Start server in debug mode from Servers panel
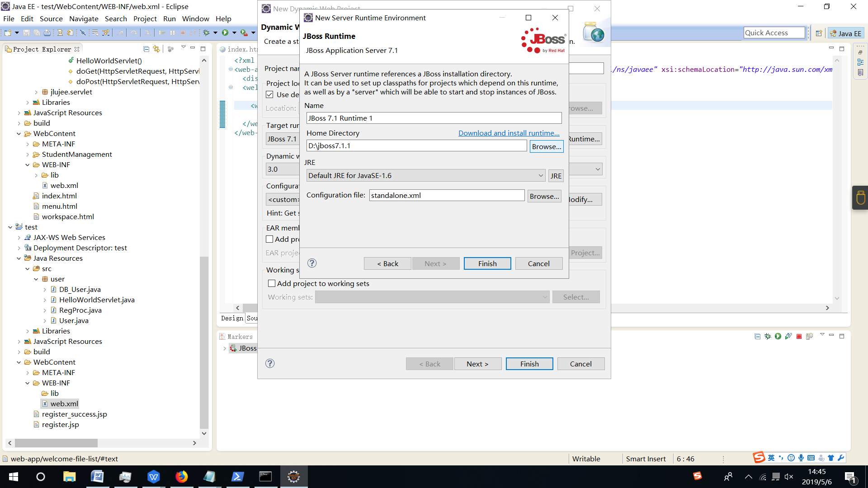Image resolution: width=868 pixels, height=488 pixels. 768,336
